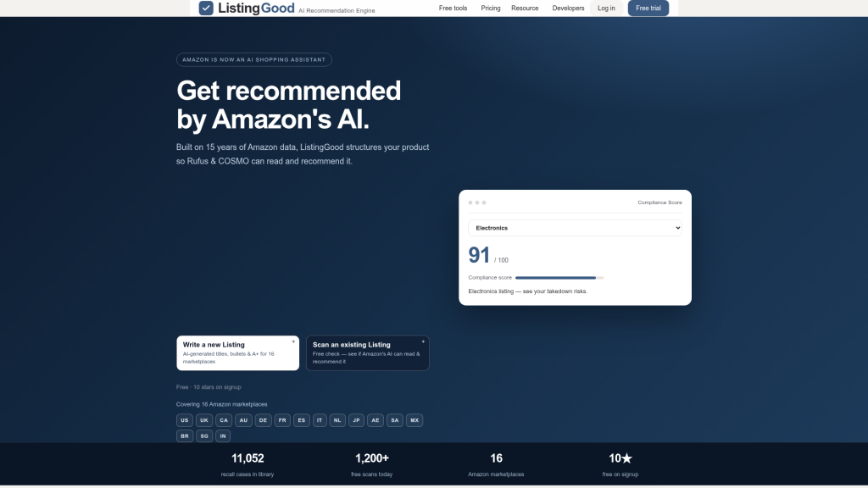Select the NL marketplace chip
Screen dimensions: 868x488
(337, 420)
